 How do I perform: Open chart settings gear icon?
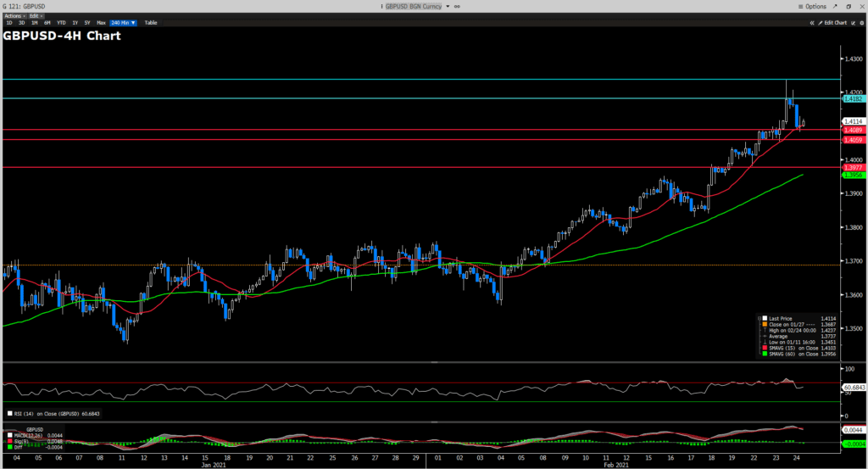[x=861, y=23]
